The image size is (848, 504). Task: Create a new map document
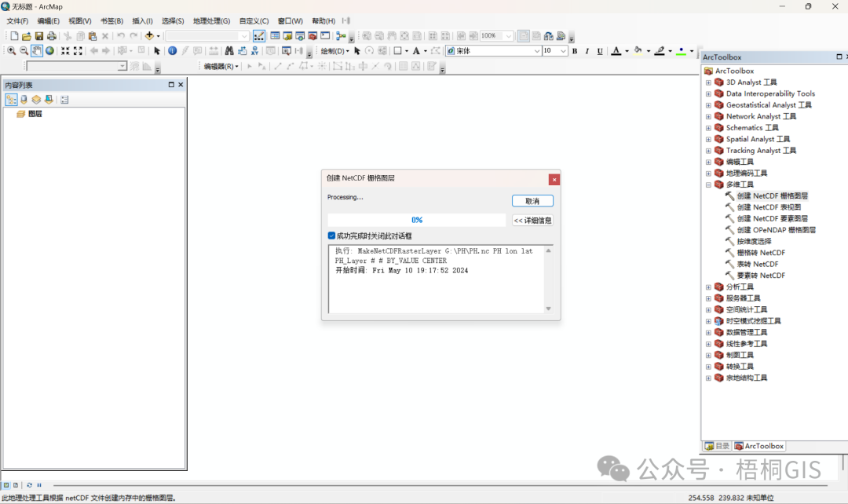[x=14, y=36]
